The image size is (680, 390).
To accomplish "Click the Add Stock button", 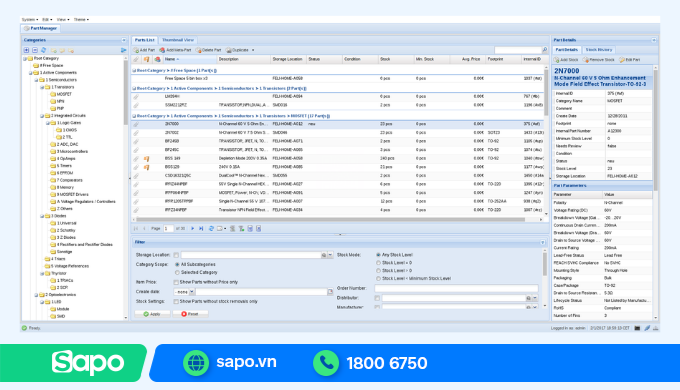I will (x=567, y=59).
